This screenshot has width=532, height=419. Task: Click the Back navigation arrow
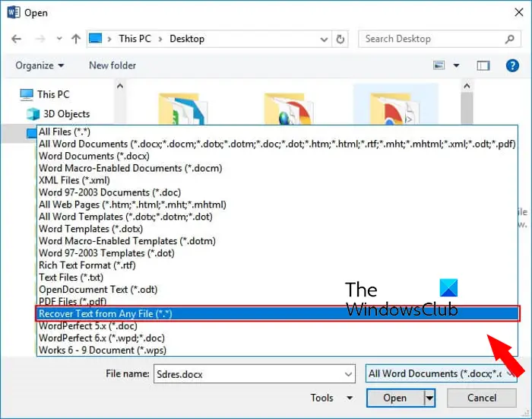click(16, 39)
